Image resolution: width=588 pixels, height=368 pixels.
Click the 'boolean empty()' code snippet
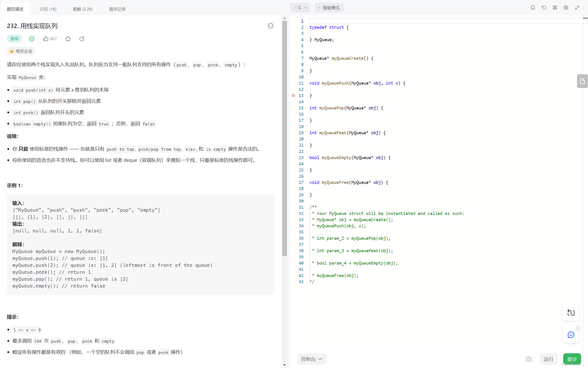click(32, 124)
